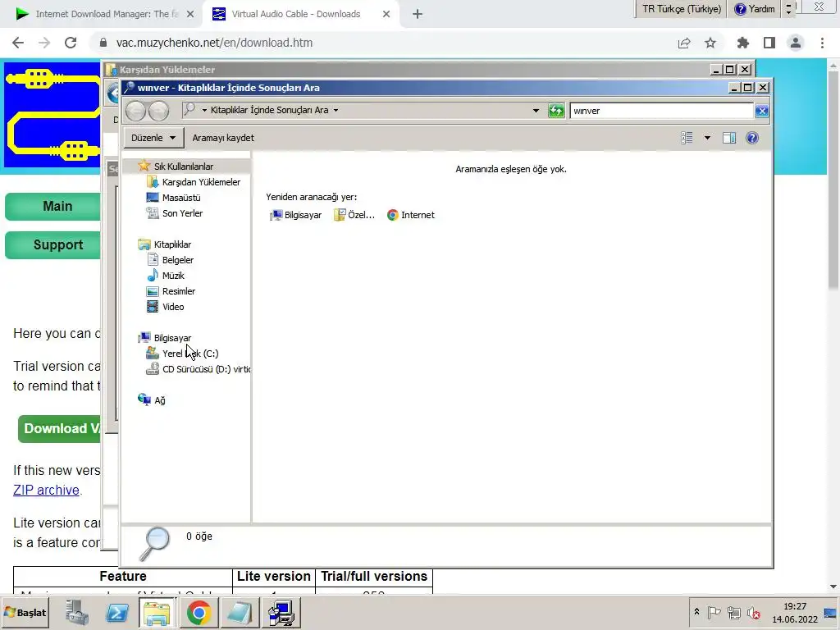840x630 pixels.
Task: Open the ZIP archive link
Action: (46, 490)
